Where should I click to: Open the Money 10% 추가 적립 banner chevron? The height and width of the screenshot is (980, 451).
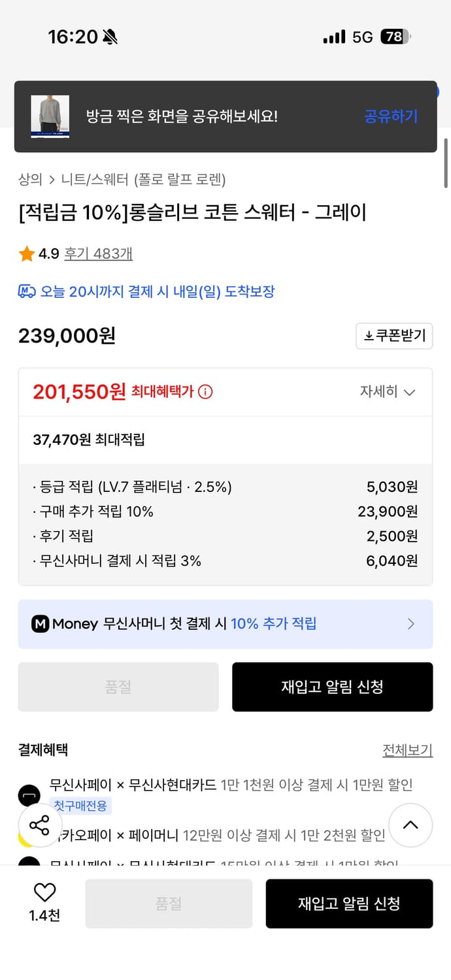tap(412, 624)
